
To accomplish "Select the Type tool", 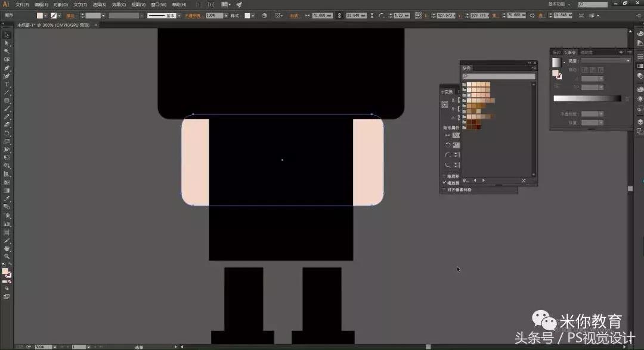I will pyautogui.click(x=7, y=85).
